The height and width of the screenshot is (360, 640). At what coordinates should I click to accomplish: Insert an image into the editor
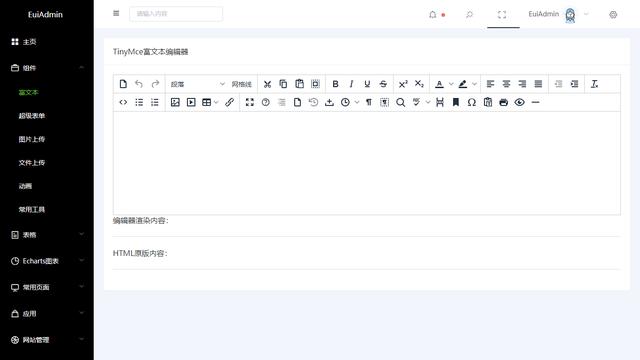click(175, 102)
